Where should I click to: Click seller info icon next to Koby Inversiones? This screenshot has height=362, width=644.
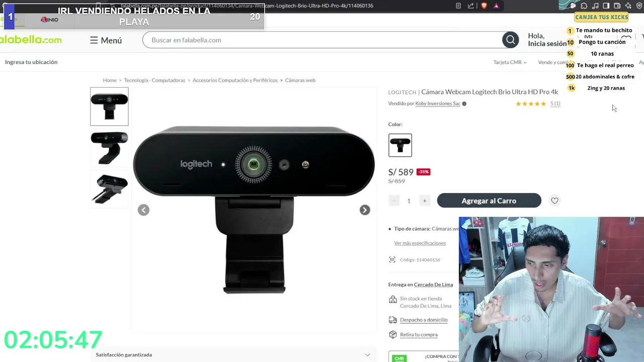(464, 104)
